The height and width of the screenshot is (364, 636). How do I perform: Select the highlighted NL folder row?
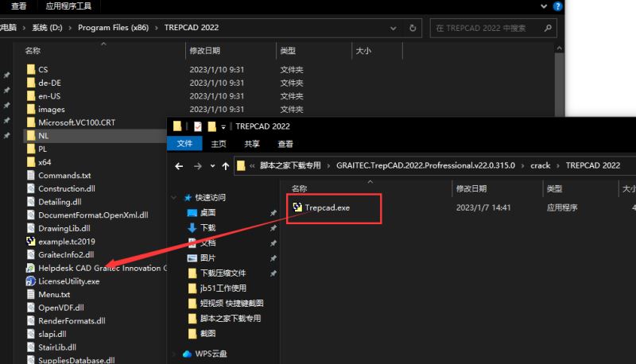[95, 136]
